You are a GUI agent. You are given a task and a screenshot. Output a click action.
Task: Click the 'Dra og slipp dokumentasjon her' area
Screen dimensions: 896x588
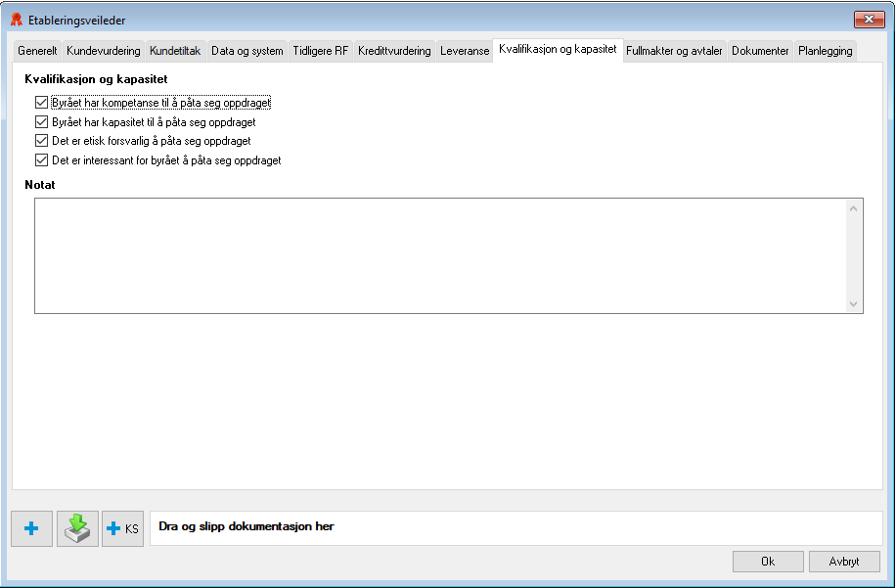pos(516,528)
